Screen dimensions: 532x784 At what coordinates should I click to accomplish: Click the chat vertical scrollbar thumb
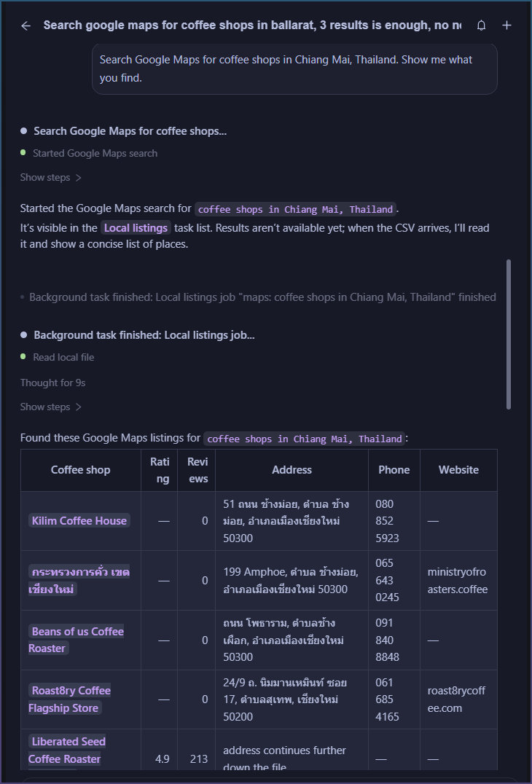[509, 334]
